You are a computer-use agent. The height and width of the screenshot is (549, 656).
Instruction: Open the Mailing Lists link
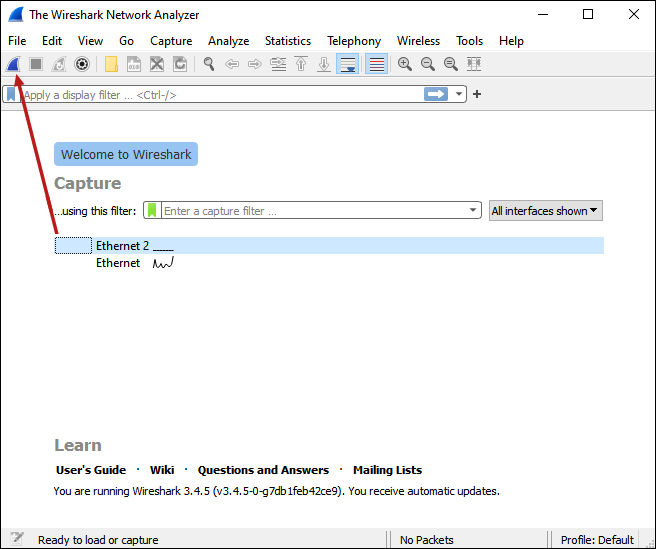pos(387,470)
